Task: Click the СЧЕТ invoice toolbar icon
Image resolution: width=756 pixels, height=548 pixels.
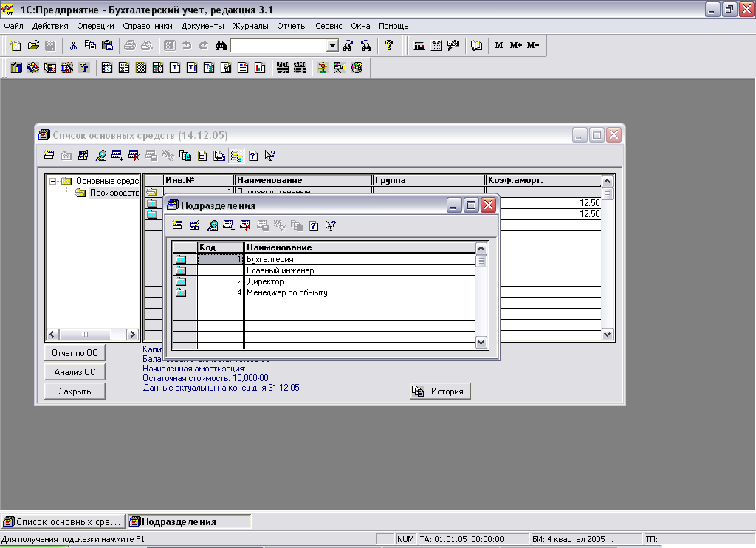Action: coord(300,67)
